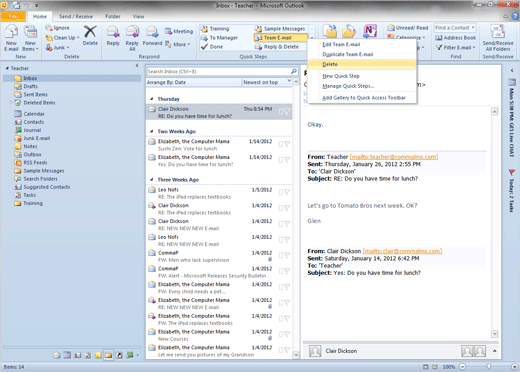Open Contacts in folder list

[x=29, y=122]
